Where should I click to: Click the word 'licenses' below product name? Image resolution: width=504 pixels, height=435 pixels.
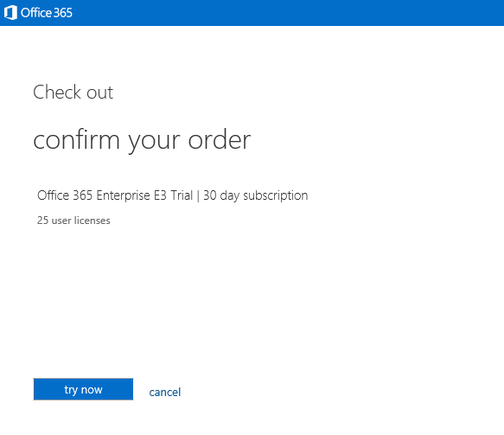[x=93, y=221]
